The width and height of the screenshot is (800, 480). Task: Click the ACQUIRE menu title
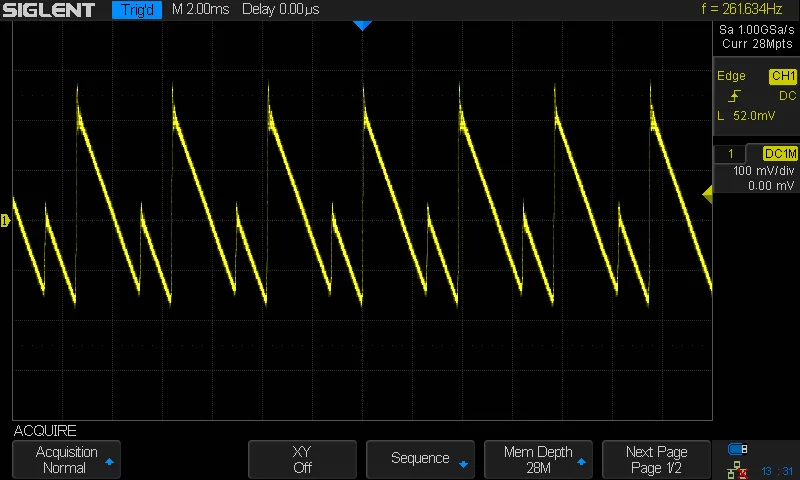pyautogui.click(x=45, y=431)
